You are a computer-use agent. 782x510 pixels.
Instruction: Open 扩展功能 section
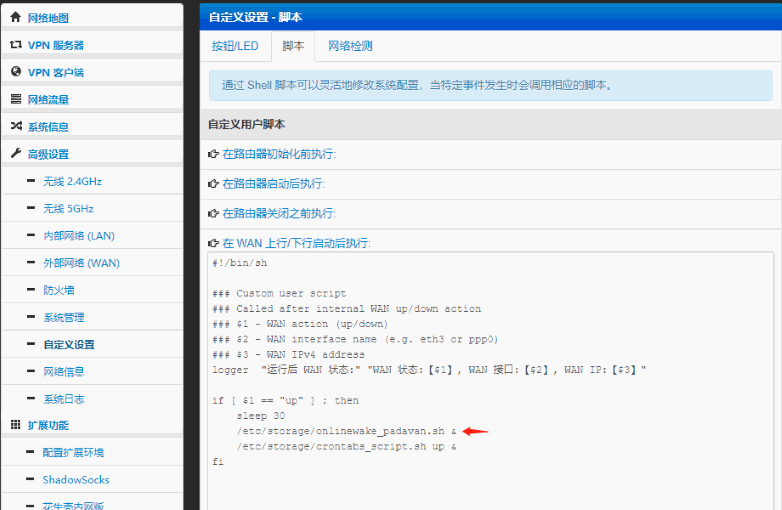(48, 425)
